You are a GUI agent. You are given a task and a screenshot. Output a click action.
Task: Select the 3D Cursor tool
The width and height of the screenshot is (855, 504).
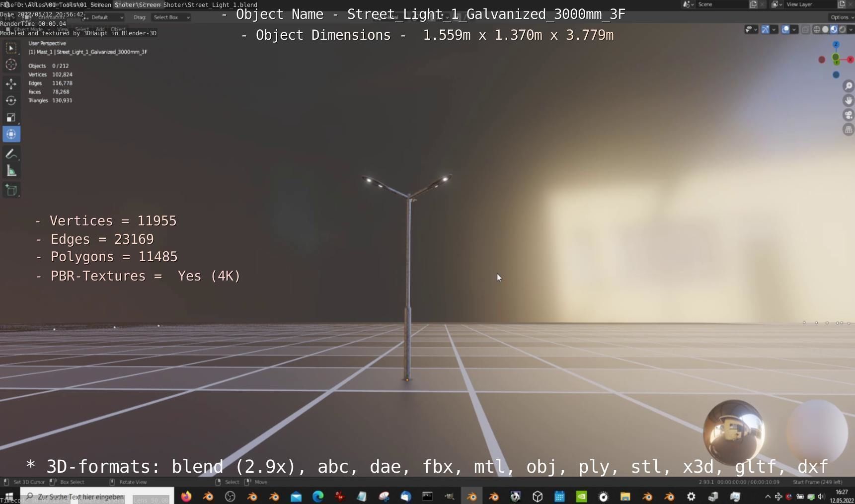11,65
